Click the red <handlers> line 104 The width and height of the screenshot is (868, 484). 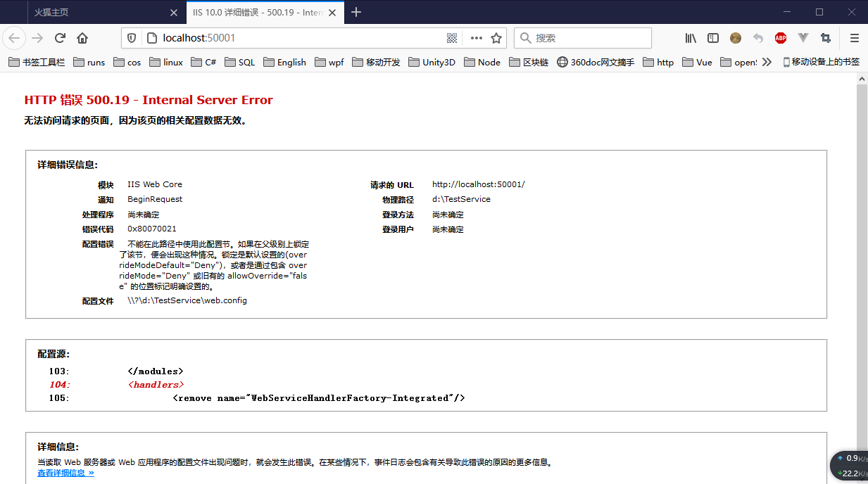(x=156, y=385)
